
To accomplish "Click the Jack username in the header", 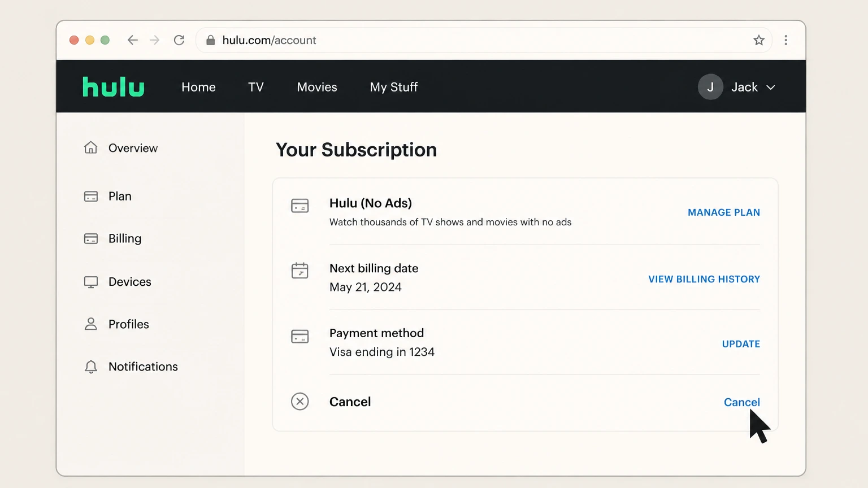I will click(744, 87).
